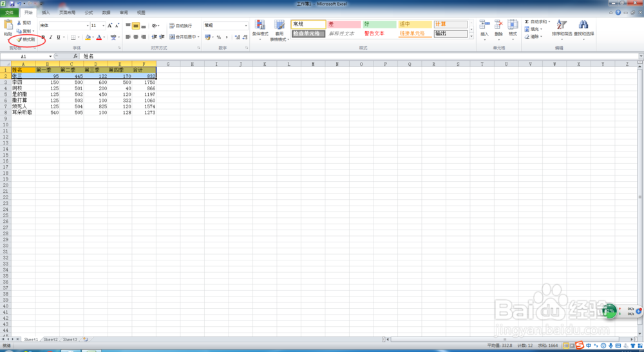Open the File (文件) tab
The height and width of the screenshot is (352, 644).
pyautogui.click(x=9, y=13)
